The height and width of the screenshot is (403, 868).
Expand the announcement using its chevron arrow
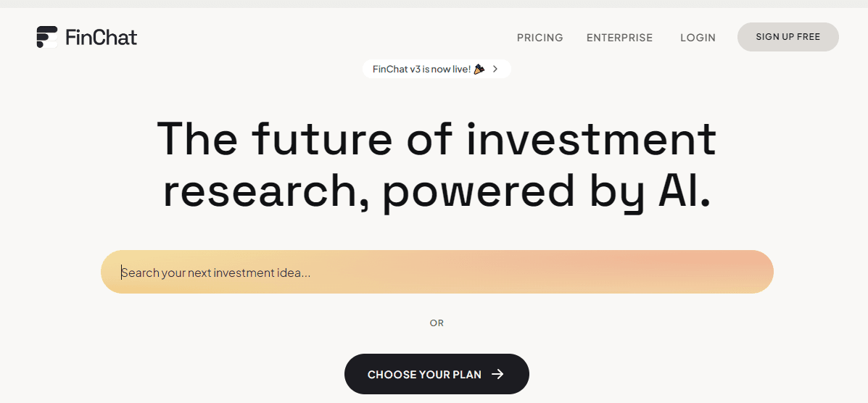[x=495, y=69]
